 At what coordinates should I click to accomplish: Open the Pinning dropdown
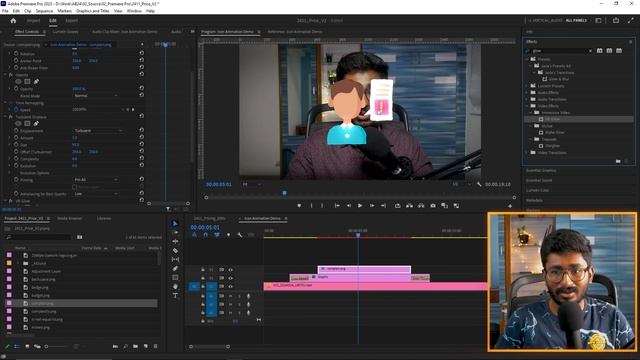coord(96,180)
